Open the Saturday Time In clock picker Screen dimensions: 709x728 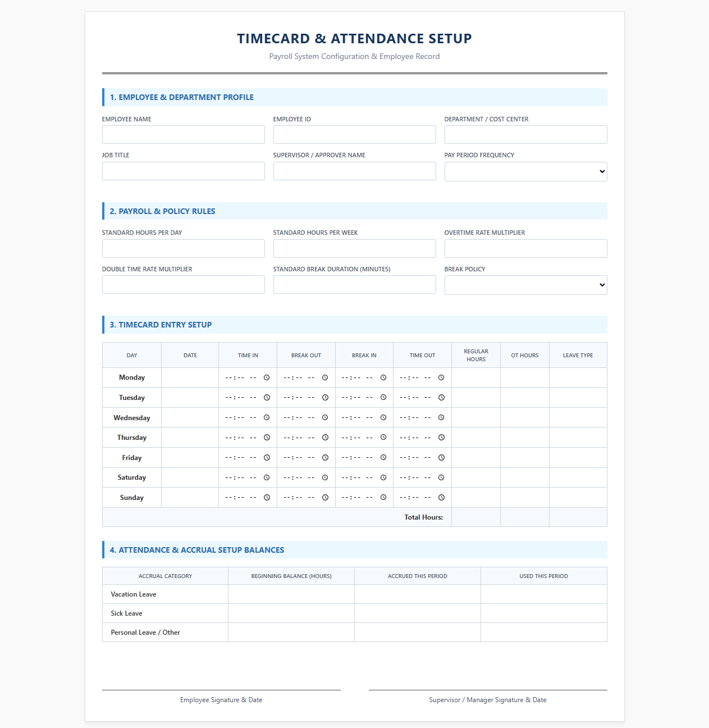267,477
